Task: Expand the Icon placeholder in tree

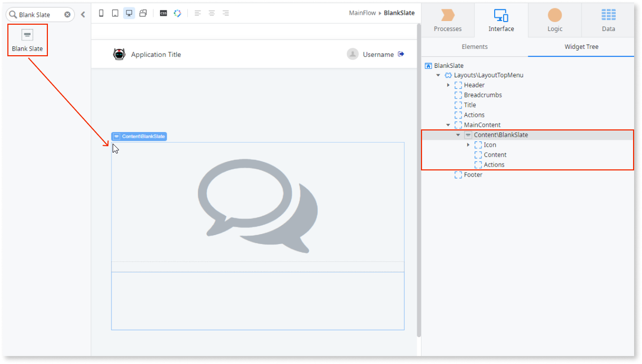Action: point(468,145)
